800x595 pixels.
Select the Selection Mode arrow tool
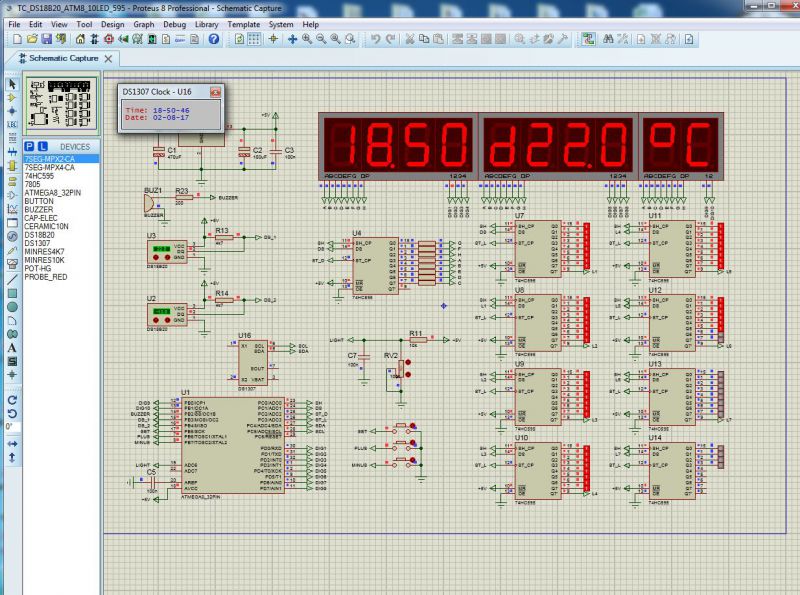tap(12, 84)
